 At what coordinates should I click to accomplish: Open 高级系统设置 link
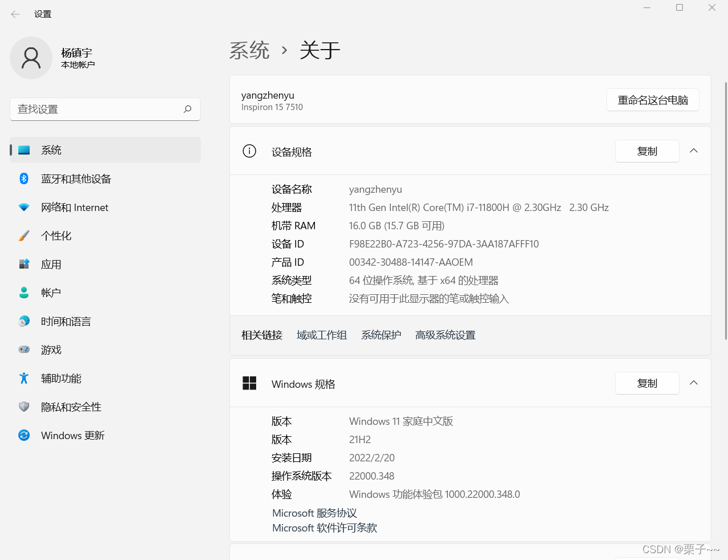pyautogui.click(x=446, y=335)
